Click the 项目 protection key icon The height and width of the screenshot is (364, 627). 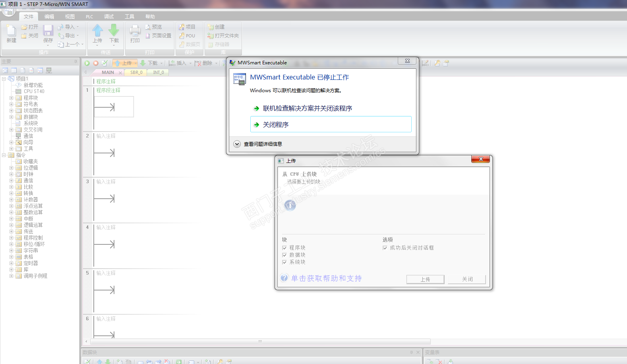tap(182, 27)
